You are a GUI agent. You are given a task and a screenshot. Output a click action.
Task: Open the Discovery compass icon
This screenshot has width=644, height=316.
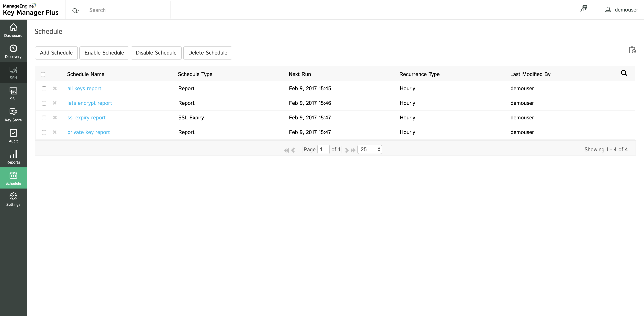[x=13, y=49]
